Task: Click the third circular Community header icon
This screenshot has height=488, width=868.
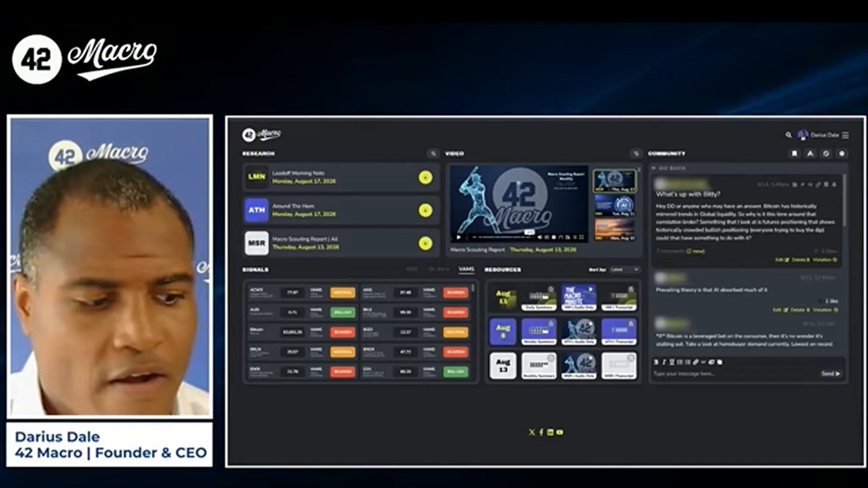Action: (x=826, y=153)
